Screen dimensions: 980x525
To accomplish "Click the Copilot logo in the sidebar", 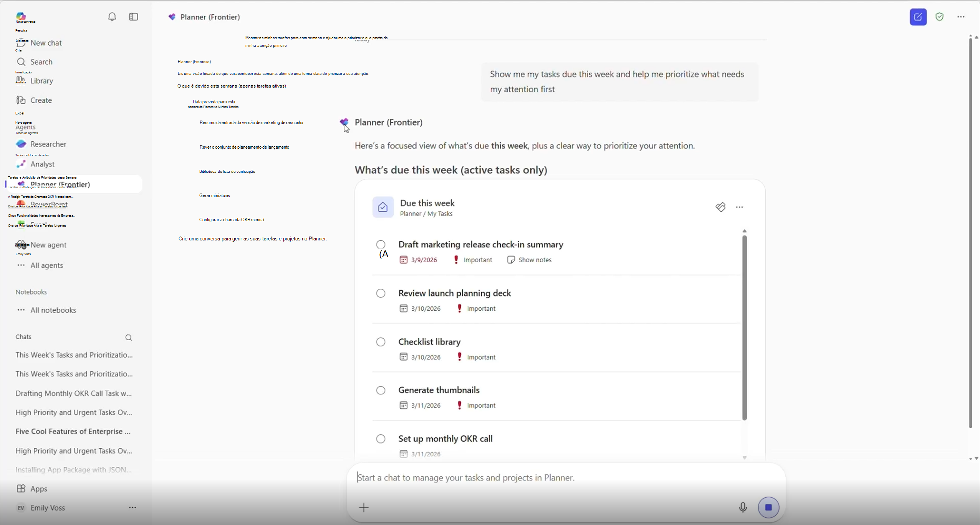I will tap(21, 16).
